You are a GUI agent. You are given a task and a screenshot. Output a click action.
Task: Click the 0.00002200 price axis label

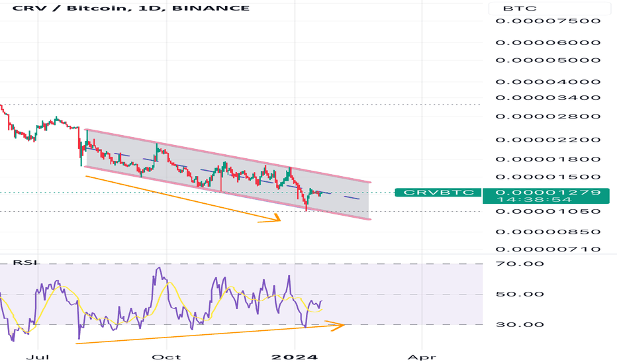548,140
